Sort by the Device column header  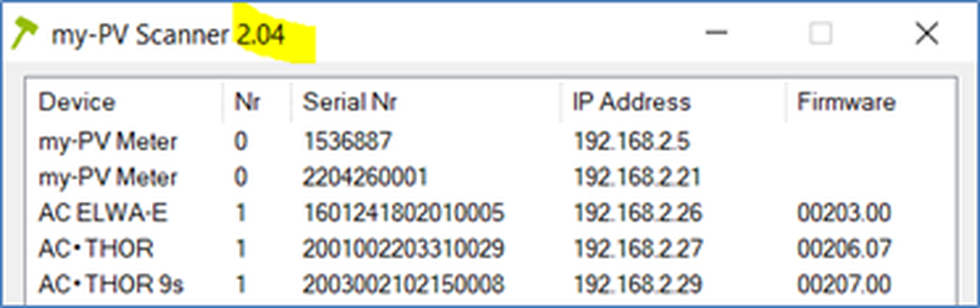point(77,102)
